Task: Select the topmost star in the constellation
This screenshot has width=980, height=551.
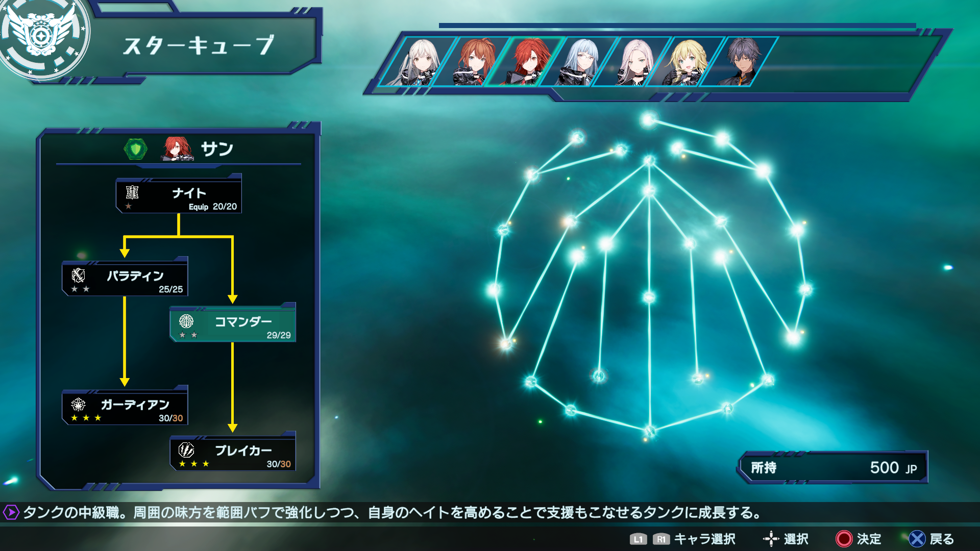Action: (649, 120)
